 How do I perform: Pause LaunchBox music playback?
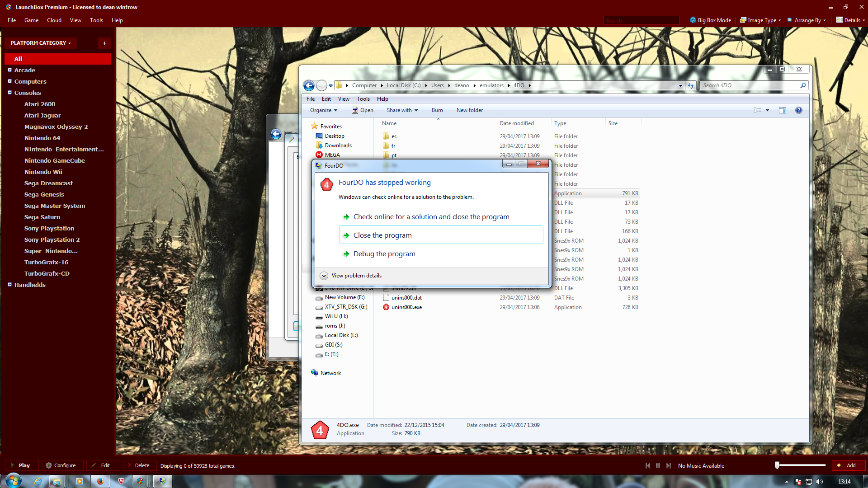pyautogui.click(x=658, y=466)
